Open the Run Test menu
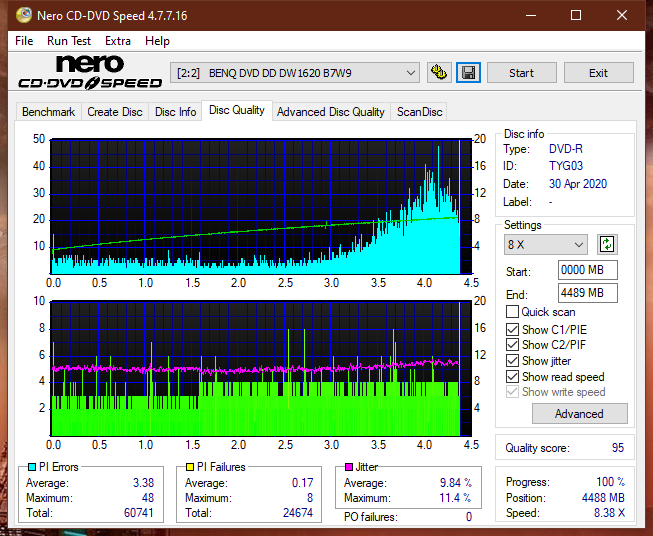Viewport: 653px width, 536px height. 69,41
